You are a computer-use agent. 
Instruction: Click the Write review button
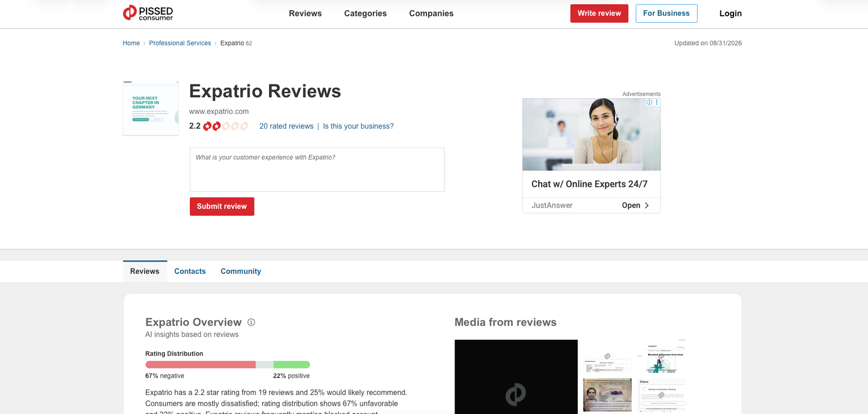tap(599, 14)
